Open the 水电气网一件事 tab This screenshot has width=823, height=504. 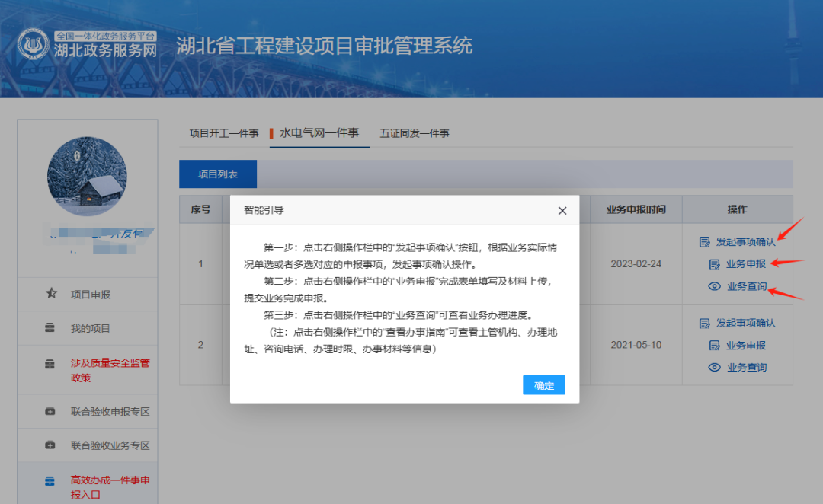pos(319,132)
